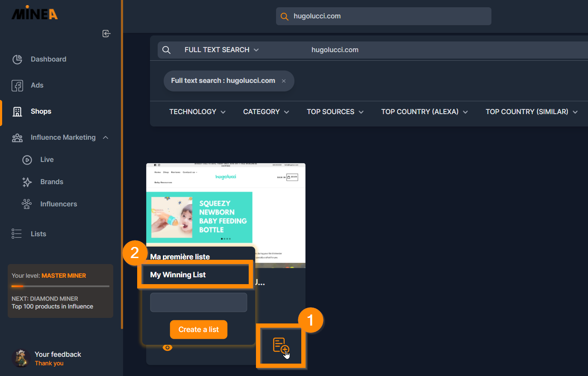
Task: Open the Full Text Search type dropdown
Action: tap(221, 50)
